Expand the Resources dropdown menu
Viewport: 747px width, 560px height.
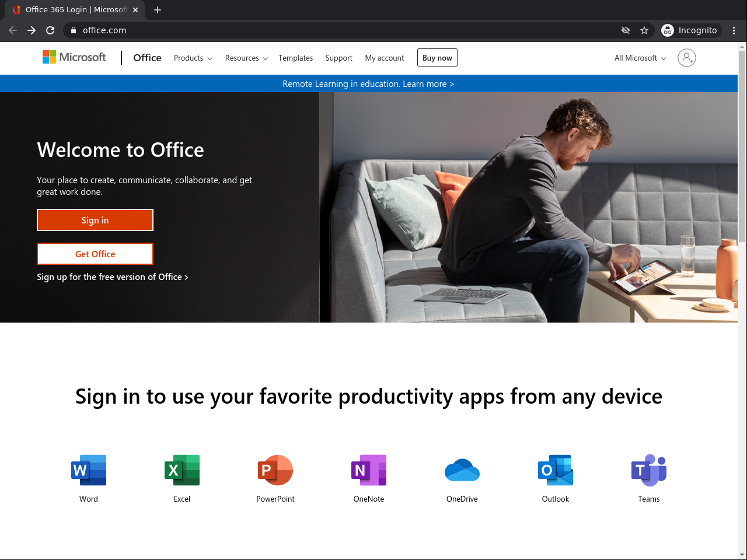[x=246, y=58]
